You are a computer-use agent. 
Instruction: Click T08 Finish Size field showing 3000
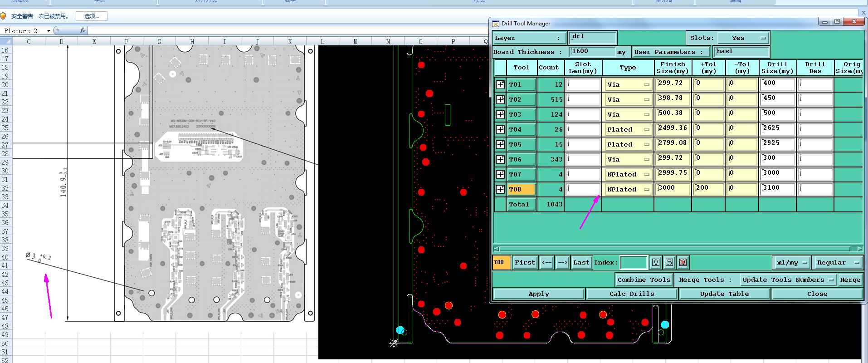tap(673, 189)
